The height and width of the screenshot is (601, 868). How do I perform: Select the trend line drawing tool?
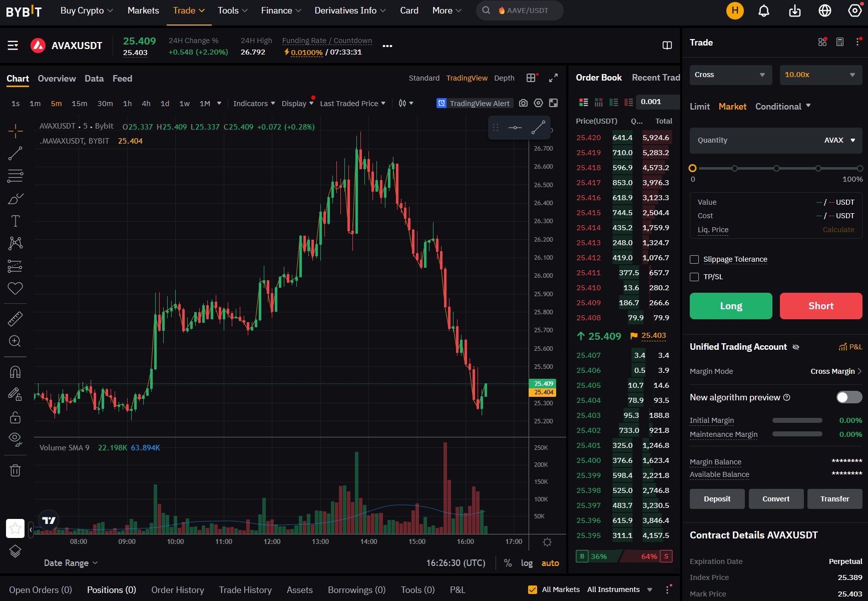[x=15, y=154]
